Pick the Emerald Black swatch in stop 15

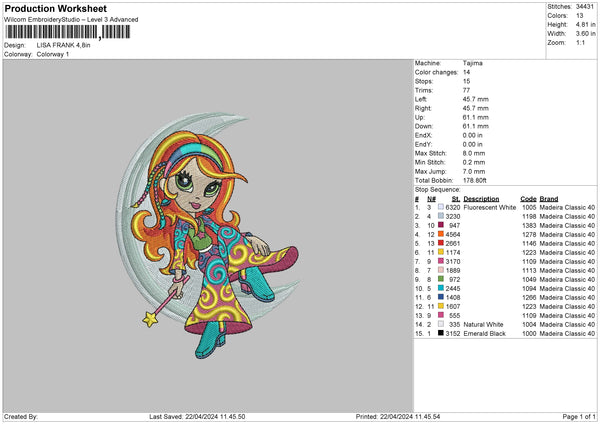pyautogui.click(x=441, y=333)
